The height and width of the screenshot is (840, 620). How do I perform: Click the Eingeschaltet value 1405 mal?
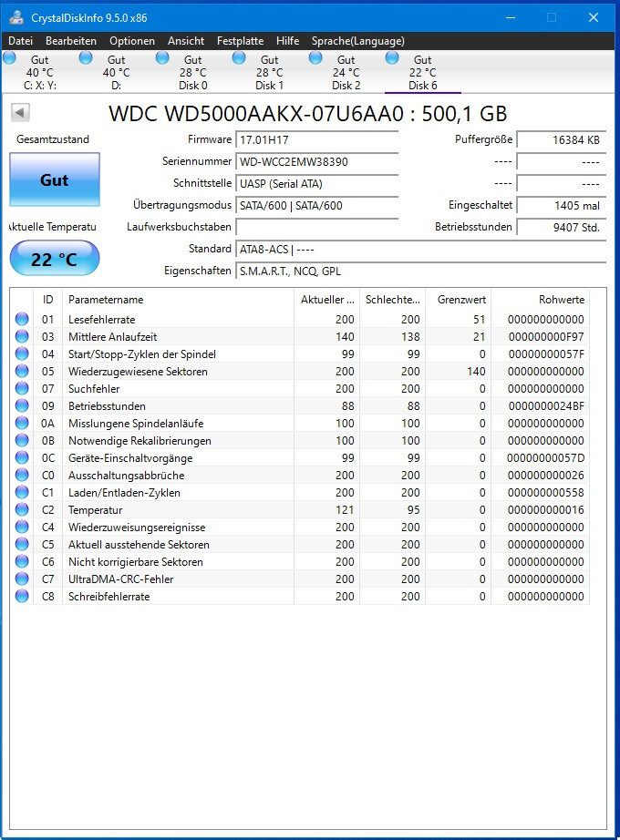pos(562,206)
